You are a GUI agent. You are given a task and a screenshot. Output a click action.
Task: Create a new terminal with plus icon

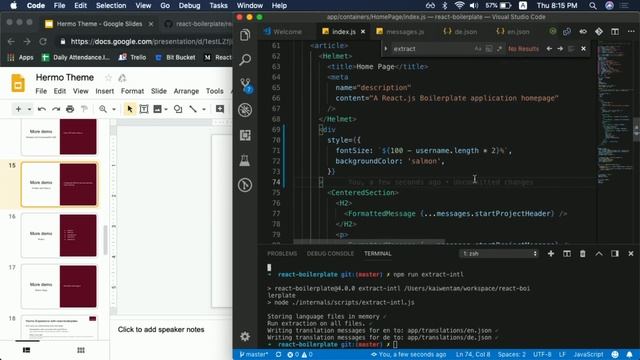551,253
